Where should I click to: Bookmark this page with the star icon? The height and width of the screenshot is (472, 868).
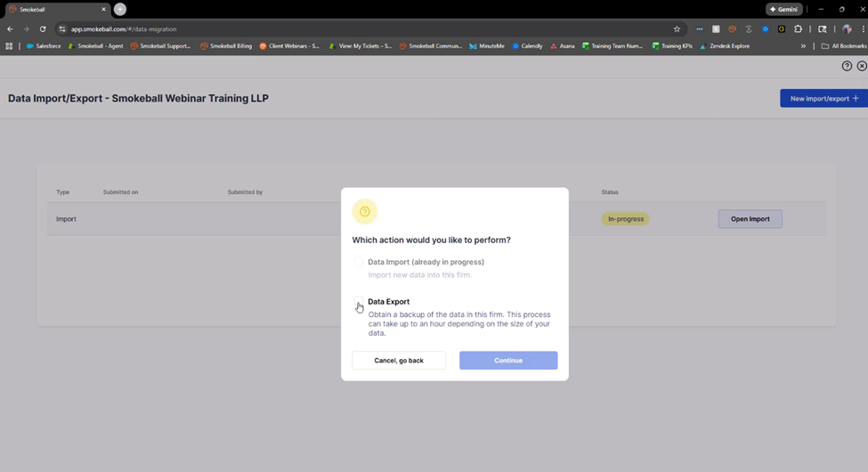[677, 29]
